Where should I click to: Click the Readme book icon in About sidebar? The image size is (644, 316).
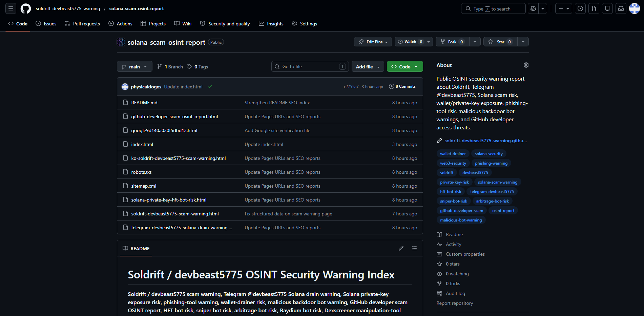click(439, 234)
